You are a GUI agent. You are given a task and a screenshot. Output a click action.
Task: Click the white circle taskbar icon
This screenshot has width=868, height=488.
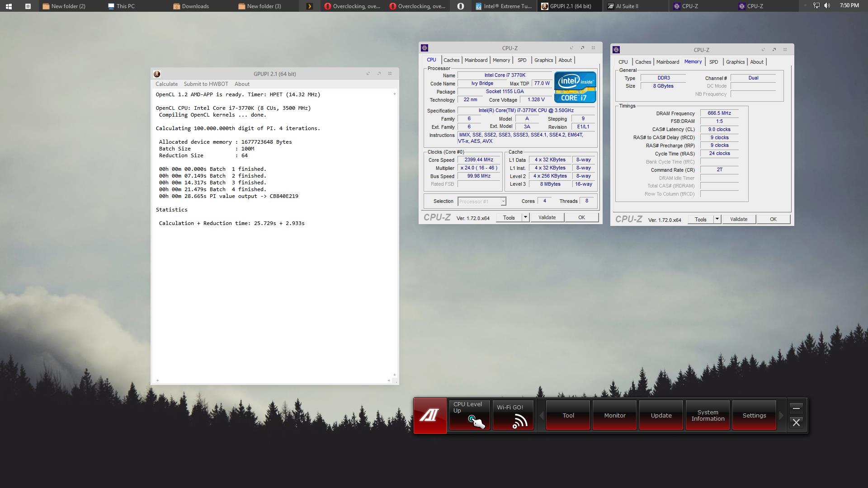pyautogui.click(x=460, y=6)
